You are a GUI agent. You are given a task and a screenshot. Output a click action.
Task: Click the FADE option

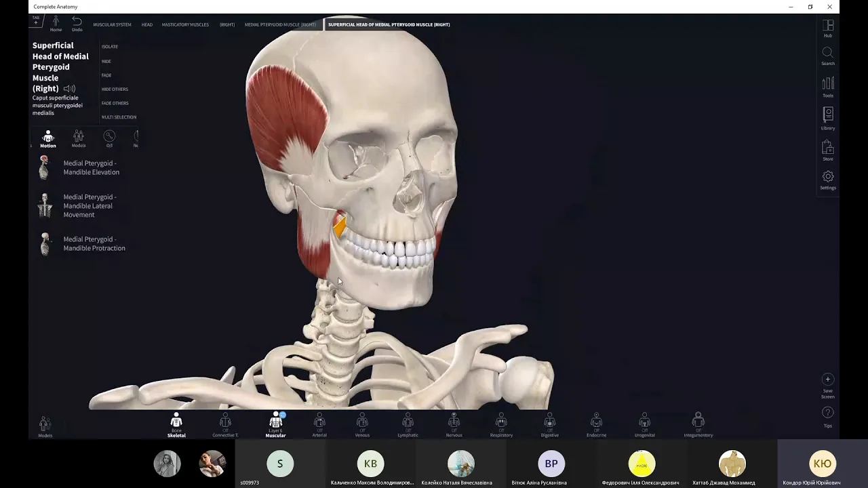point(106,75)
